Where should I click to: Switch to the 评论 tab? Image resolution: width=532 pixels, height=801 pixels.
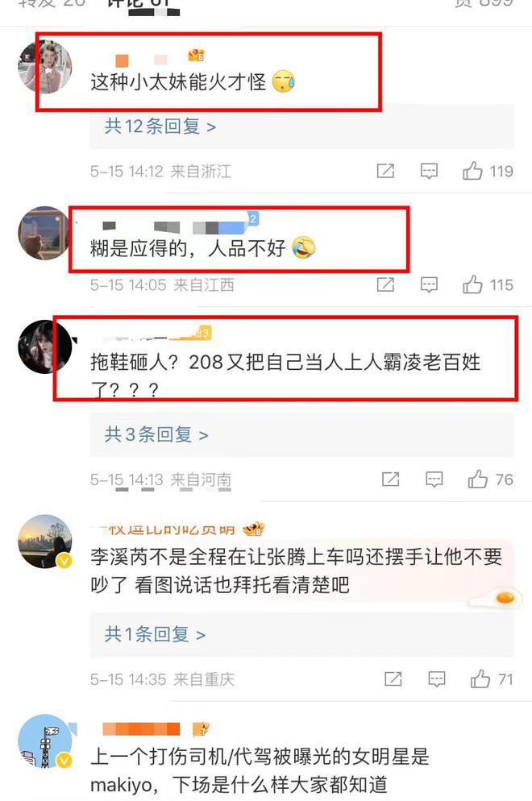[138, 4]
